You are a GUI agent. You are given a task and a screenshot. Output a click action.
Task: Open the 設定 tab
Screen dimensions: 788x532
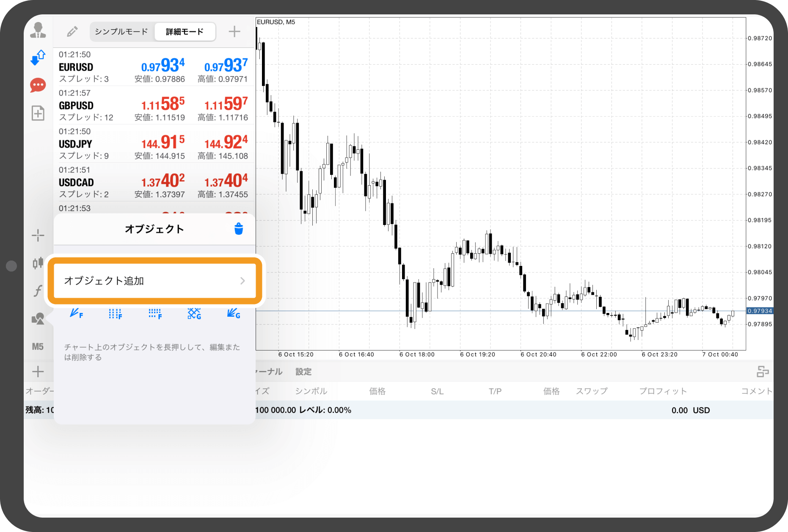click(303, 372)
